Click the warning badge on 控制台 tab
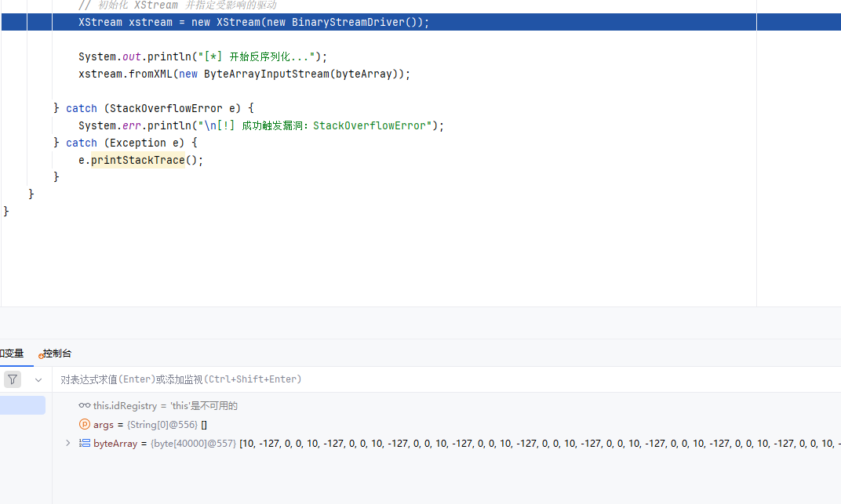This screenshot has width=841, height=504. tap(41, 356)
